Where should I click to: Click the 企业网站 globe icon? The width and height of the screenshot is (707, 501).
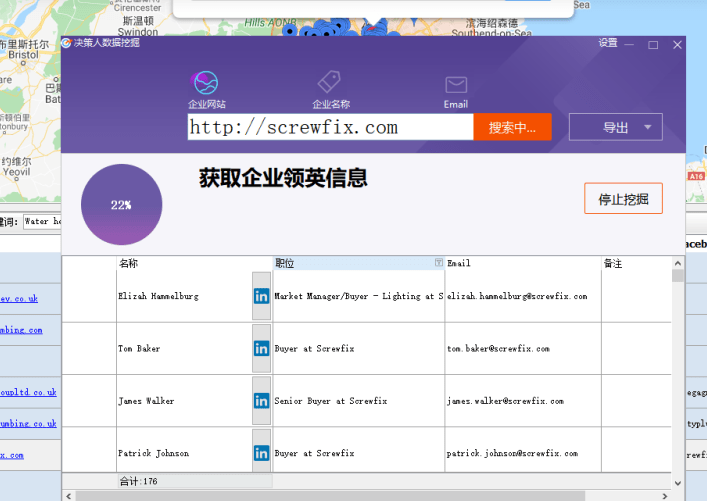[206, 83]
